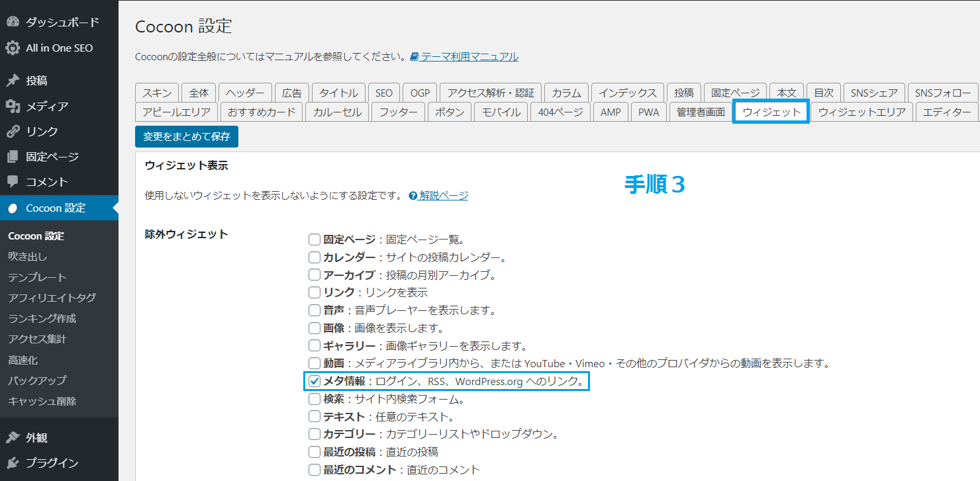Switch to the ボタン tab
The image size is (980, 481).
pos(450,112)
